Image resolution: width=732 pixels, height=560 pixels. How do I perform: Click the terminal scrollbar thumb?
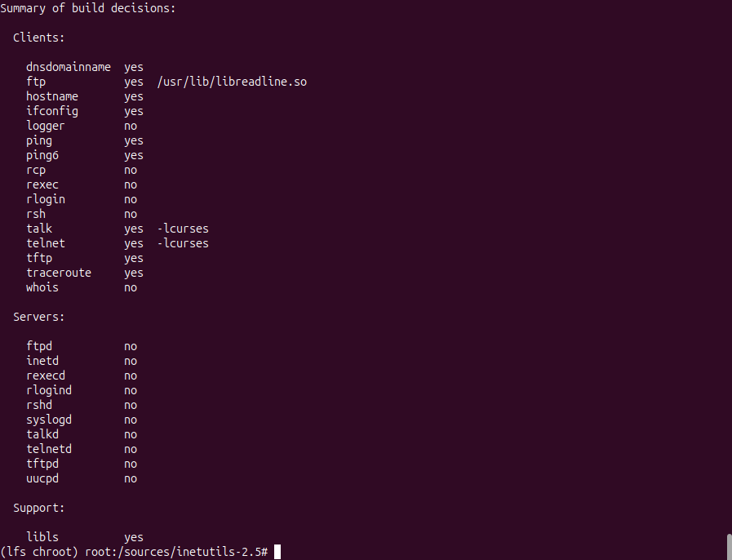click(x=728, y=545)
